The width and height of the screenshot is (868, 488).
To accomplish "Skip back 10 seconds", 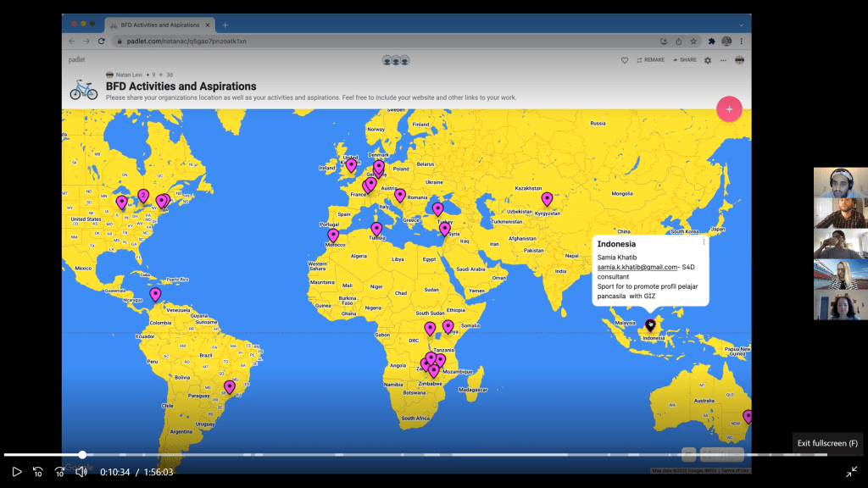I will pyautogui.click(x=38, y=472).
